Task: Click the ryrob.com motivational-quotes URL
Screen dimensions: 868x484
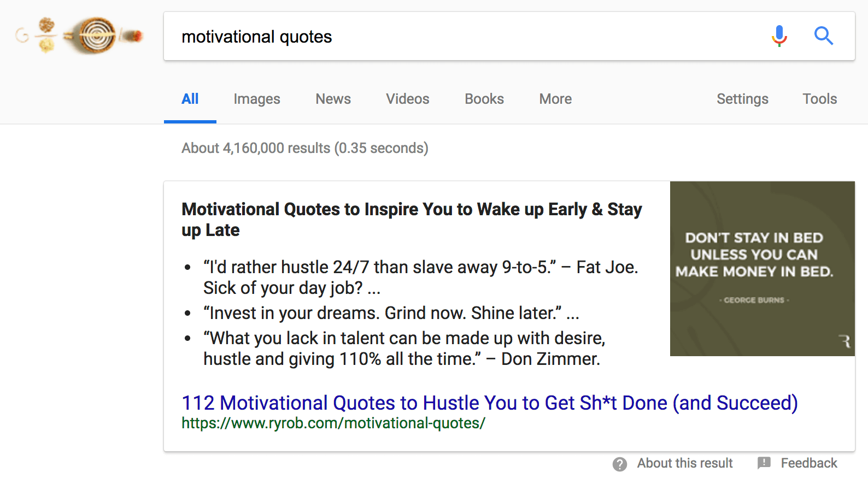Action: (x=333, y=423)
